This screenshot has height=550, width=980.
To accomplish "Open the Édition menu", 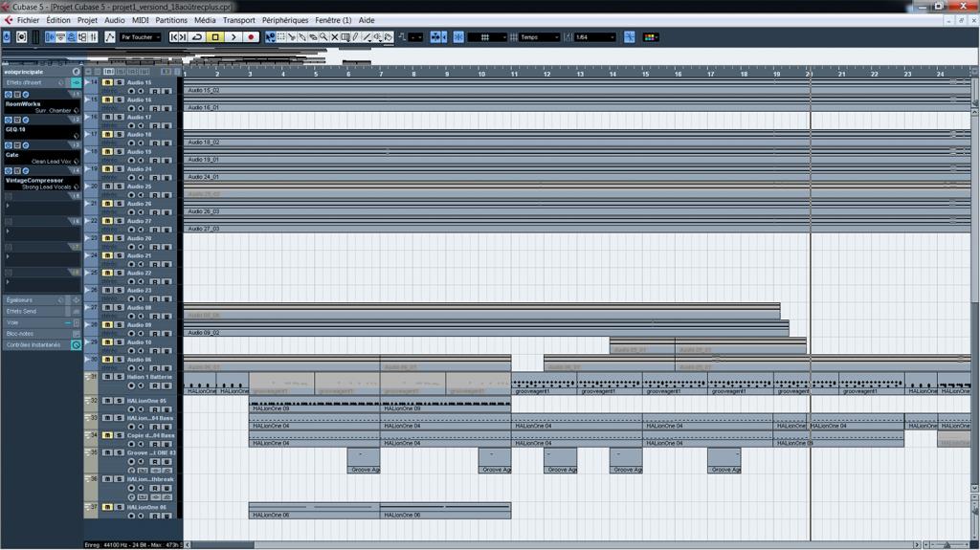I will (x=58, y=20).
